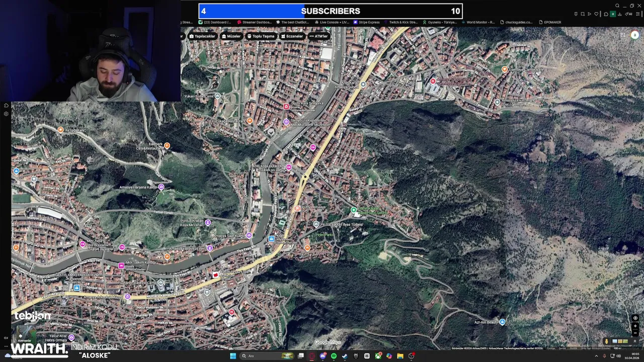The height and width of the screenshot is (362, 644).
Task: Click the Amasya Saat Kulesi marker
Action: tap(249, 235)
